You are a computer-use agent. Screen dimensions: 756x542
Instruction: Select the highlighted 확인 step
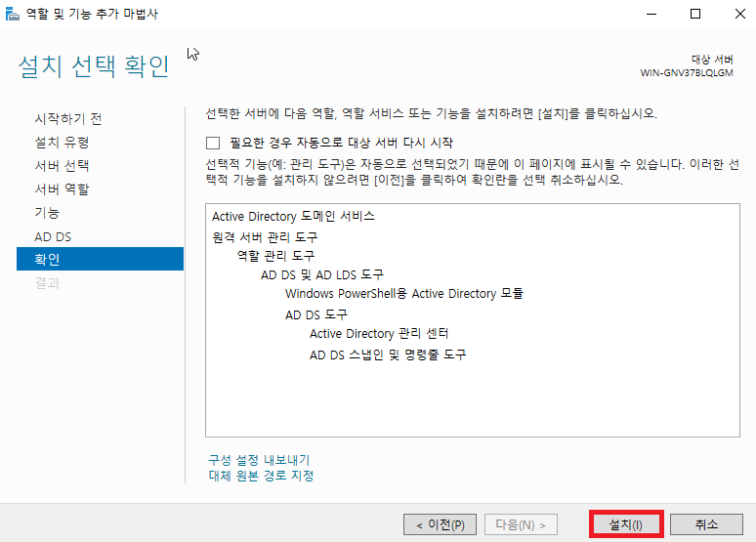coord(100,259)
